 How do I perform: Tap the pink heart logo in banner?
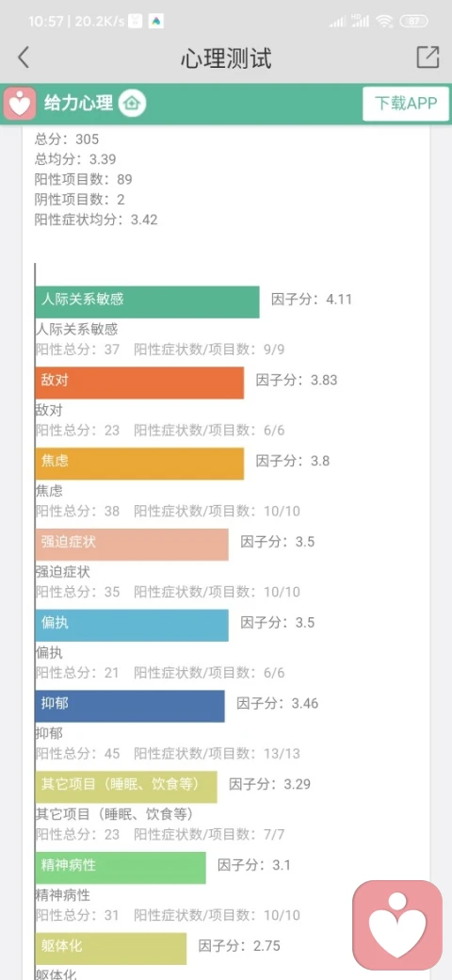20,103
